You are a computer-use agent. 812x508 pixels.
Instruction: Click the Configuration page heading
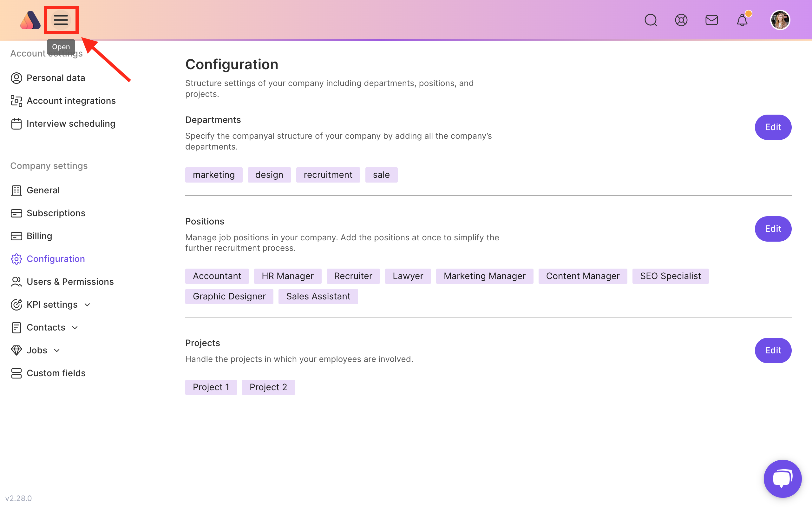[232, 64]
